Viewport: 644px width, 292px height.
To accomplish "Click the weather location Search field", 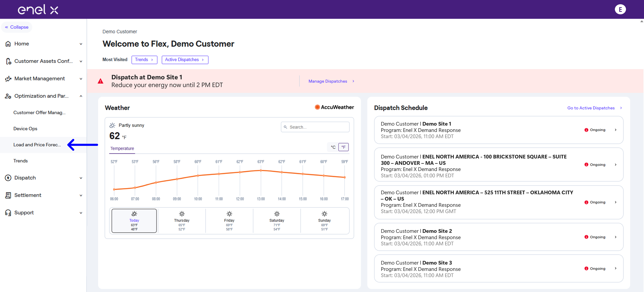I will (x=315, y=127).
